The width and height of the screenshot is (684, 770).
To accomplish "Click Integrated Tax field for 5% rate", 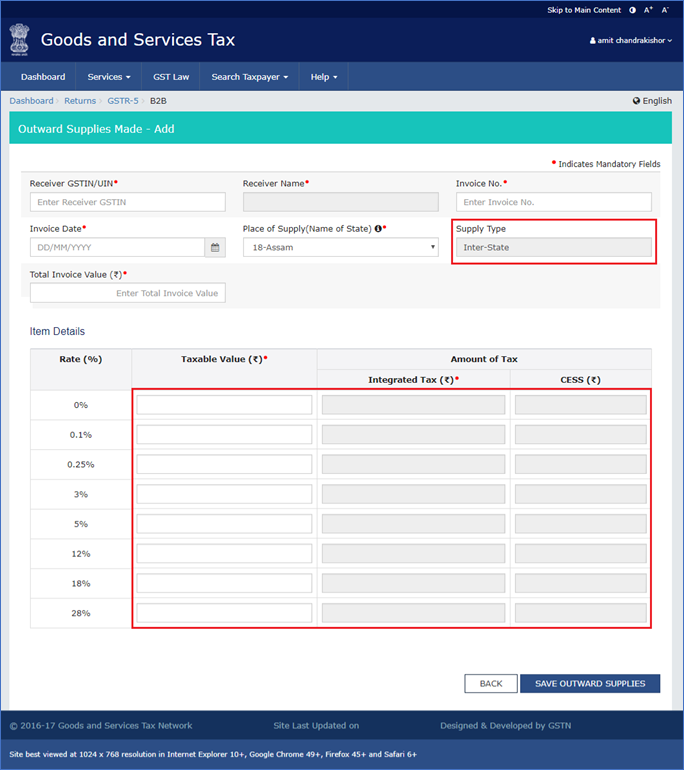I will coord(413,524).
